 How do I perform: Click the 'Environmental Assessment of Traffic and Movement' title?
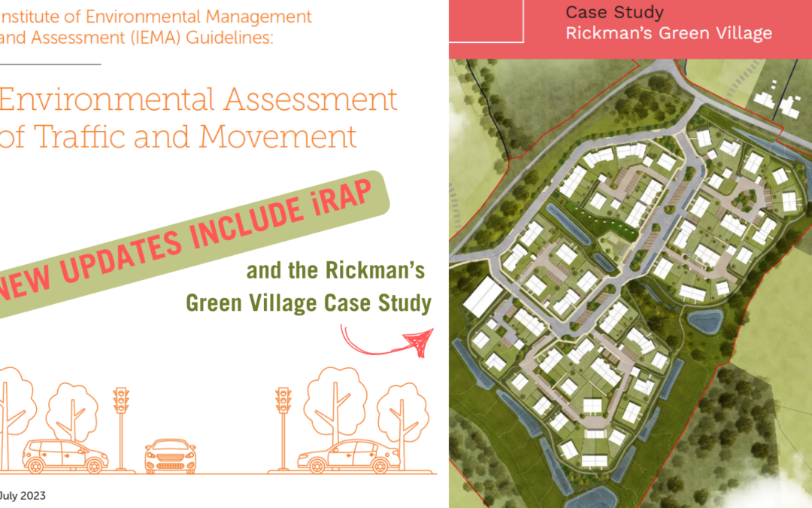pos(198,118)
